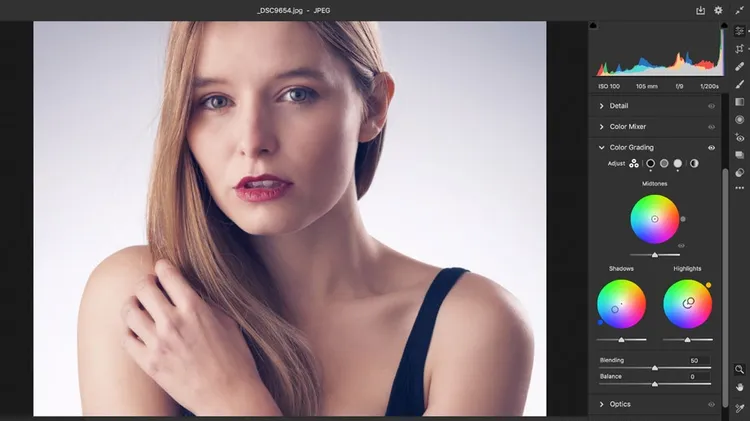Click the Balance slider handle
Image resolution: width=750 pixels, height=421 pixels.
[x=655, y=384]
